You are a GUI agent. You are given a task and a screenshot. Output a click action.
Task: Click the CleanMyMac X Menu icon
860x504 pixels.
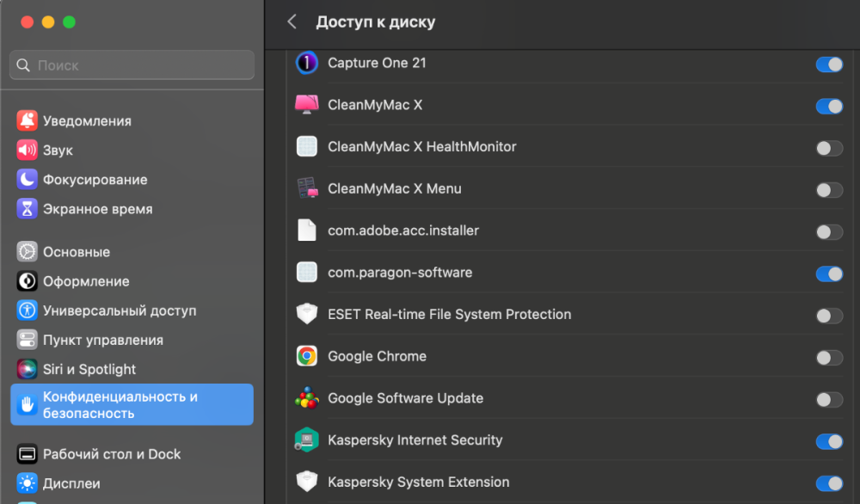307,188
